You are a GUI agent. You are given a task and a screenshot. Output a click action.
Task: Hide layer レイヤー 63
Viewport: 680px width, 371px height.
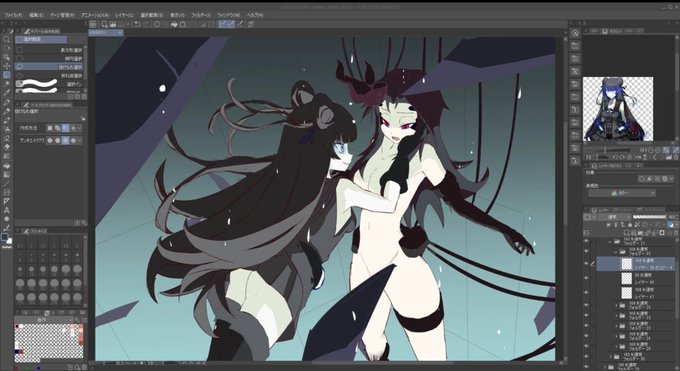point(587,279)
